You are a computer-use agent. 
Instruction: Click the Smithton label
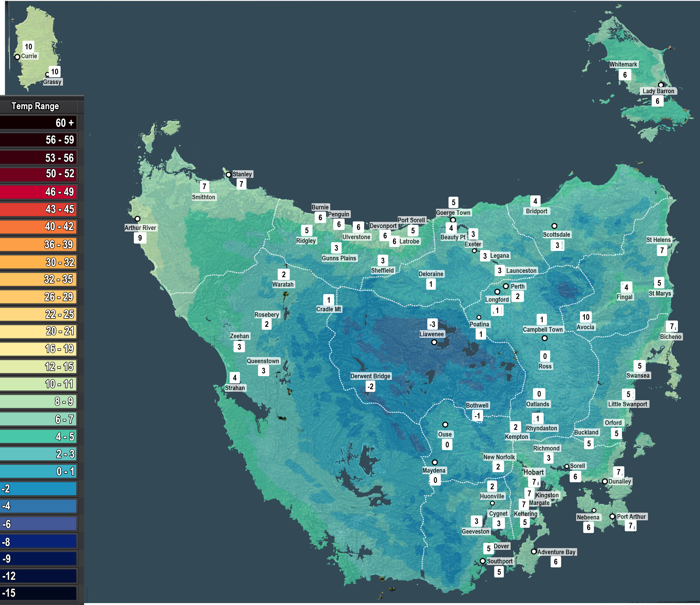point(203,197)
